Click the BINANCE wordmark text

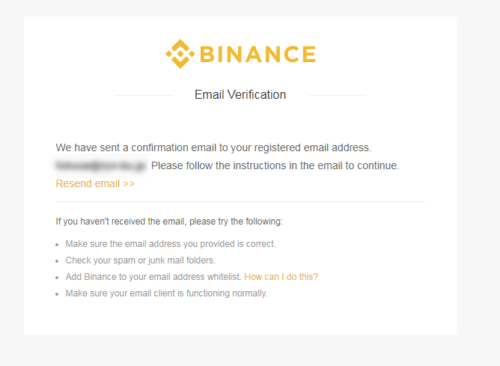[258, 54]
